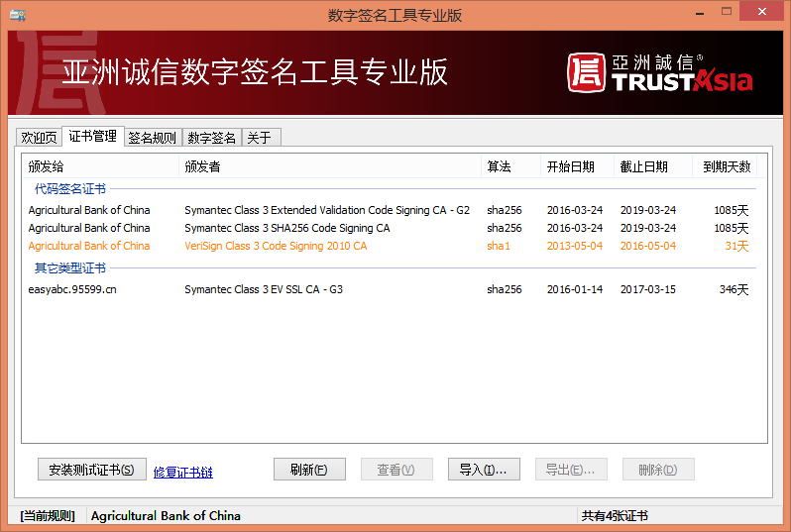Image resolution: width=791 pixels, height=532 pixels.
Task: Select the SHA256 Code Signing CA certificate row
Action: pyautogui.click(x=389, y=228)
